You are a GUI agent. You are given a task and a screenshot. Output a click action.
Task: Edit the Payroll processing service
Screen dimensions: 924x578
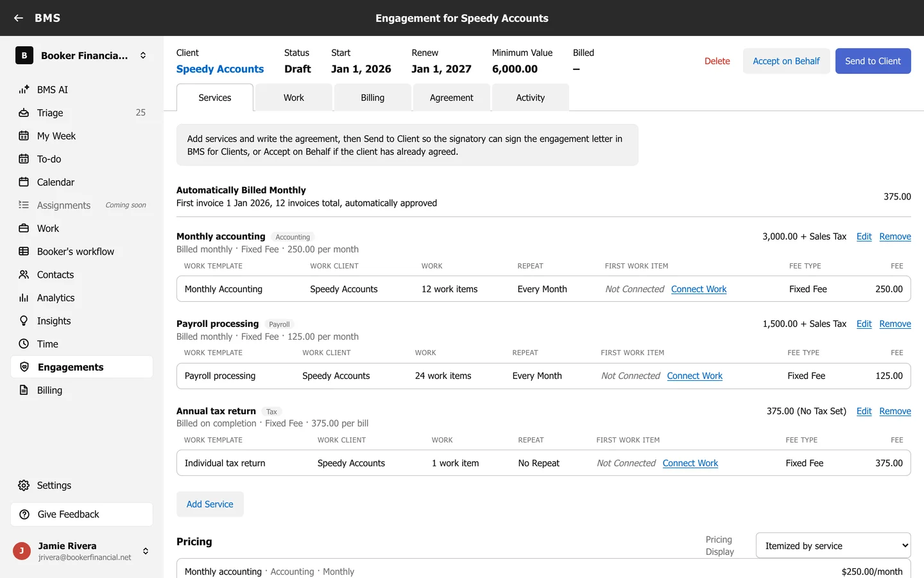864,324
